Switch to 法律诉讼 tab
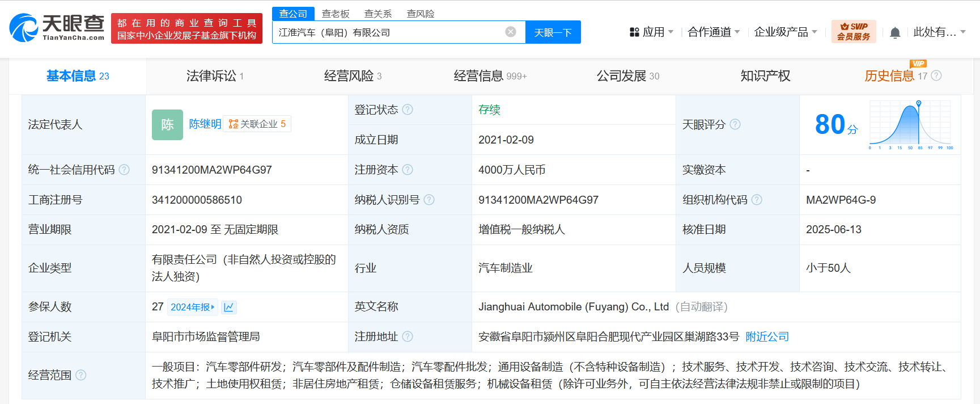Image resolution: width=980 pixels, height=404 pixels. pos(215,76)
